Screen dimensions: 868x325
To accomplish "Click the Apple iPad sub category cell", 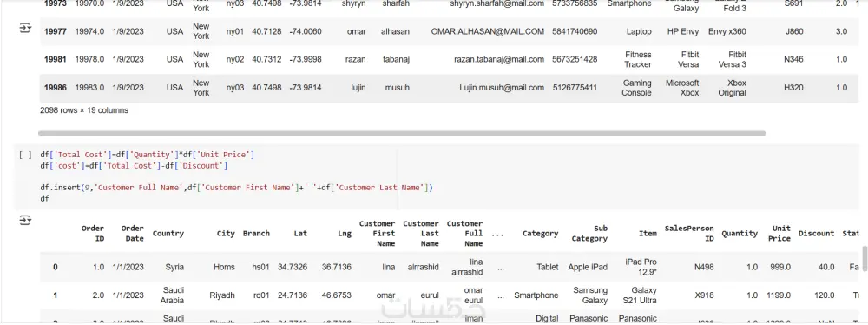I will [588, 267].
